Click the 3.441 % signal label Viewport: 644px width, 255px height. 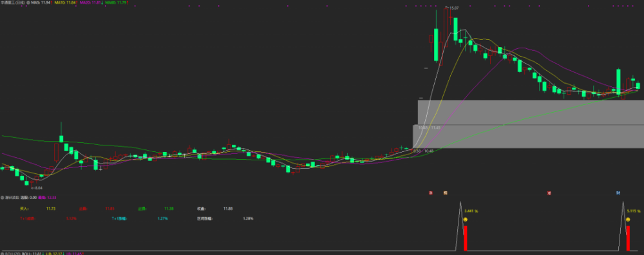coord(471,211)
